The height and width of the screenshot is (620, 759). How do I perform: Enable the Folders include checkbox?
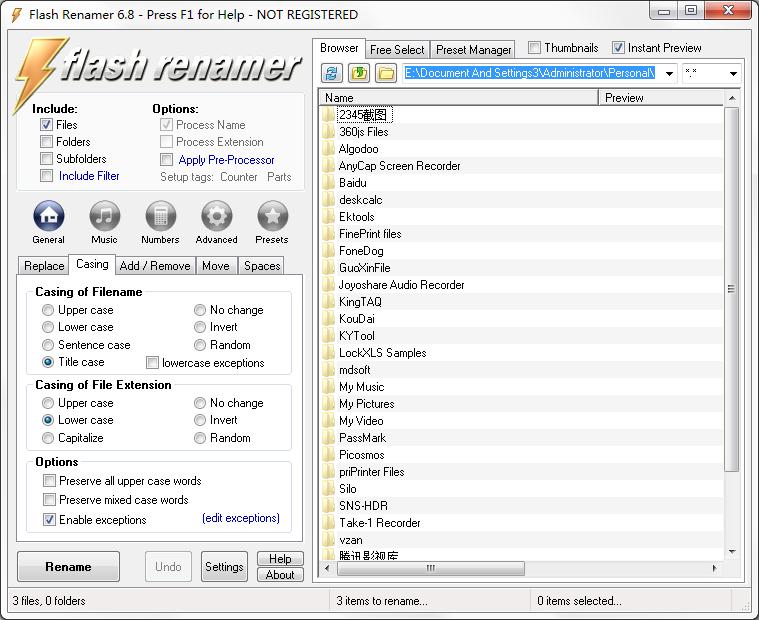click(46, 142)
